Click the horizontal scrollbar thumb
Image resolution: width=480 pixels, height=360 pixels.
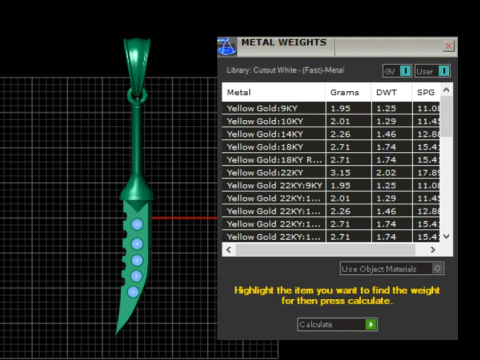(325, 250)
